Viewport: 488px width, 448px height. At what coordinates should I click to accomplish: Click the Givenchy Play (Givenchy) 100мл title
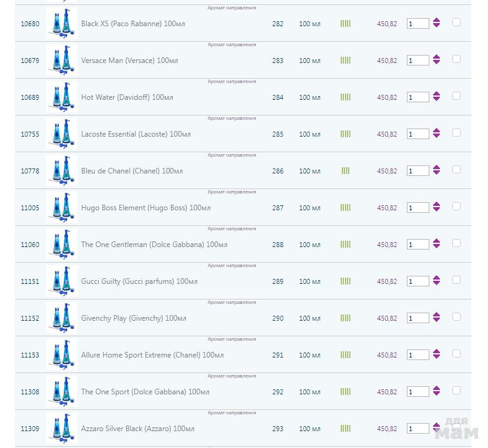point(134,318)
